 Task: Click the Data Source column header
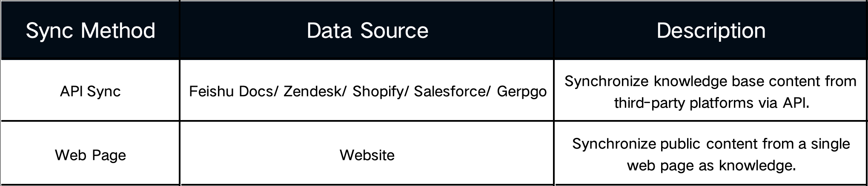click(367, 31)
